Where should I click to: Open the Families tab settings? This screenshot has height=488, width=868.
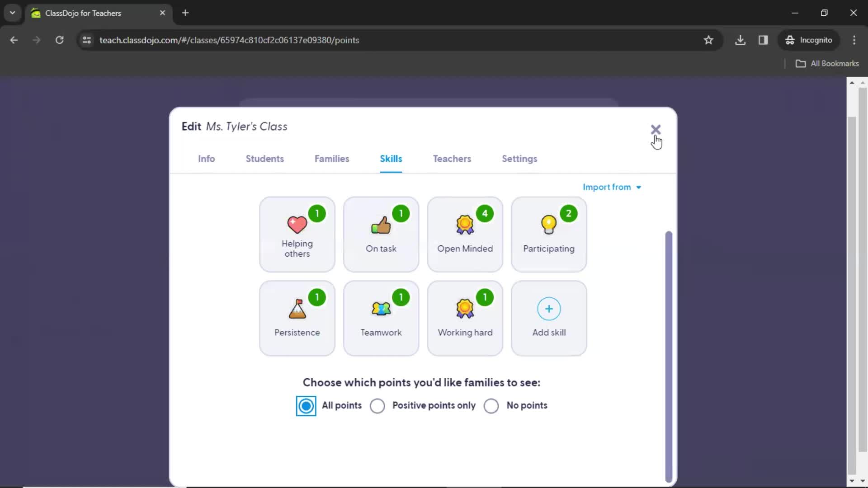click(332, 159)
